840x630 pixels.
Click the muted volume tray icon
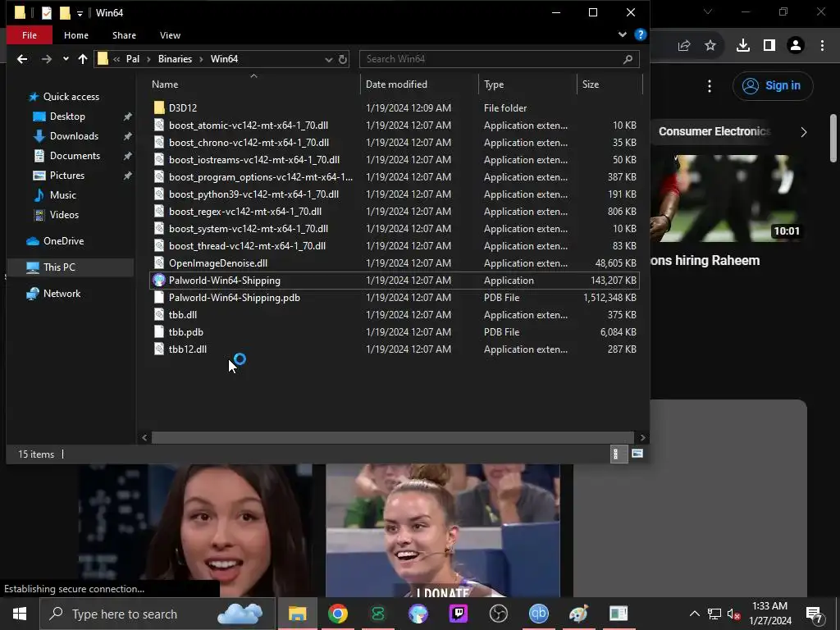[733, 614]
